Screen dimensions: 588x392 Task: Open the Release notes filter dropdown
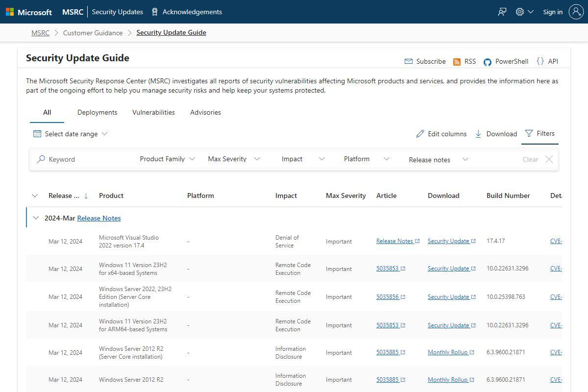(x=439, y=159)
